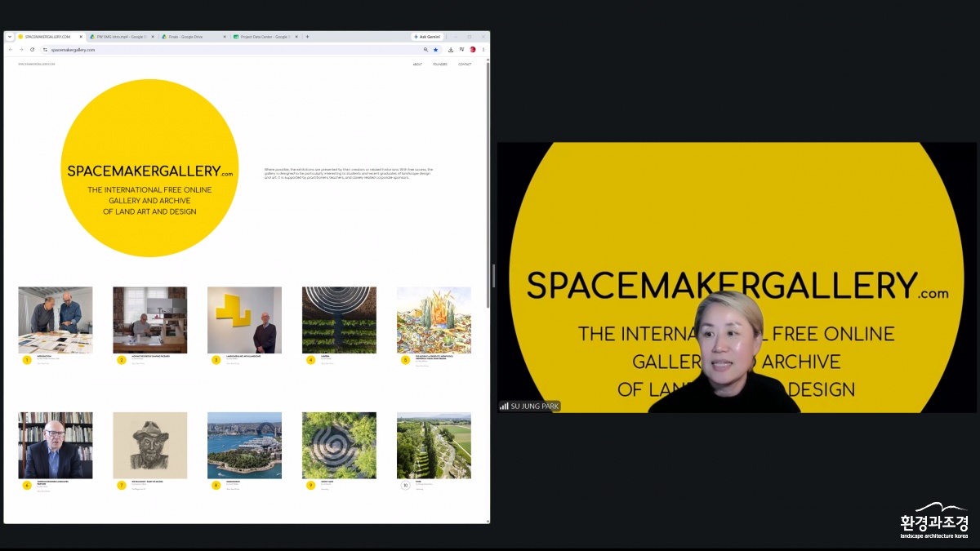
Task: Click the large yellow Spacemakergallery circle logo
Action: (149, 168)
